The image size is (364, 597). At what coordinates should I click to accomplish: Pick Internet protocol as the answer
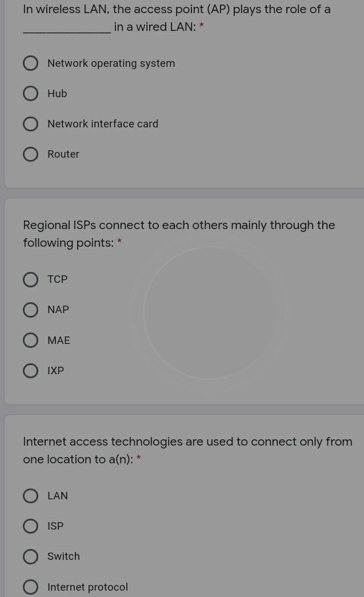point(30,587)
